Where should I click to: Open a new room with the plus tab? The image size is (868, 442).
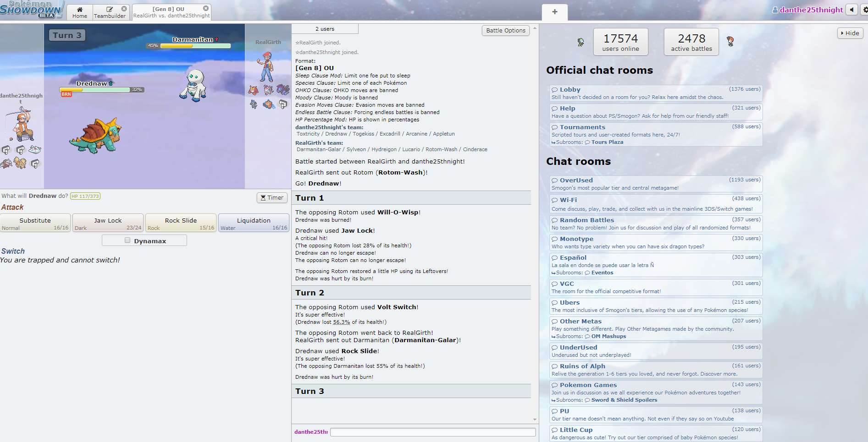click(555, 12)
